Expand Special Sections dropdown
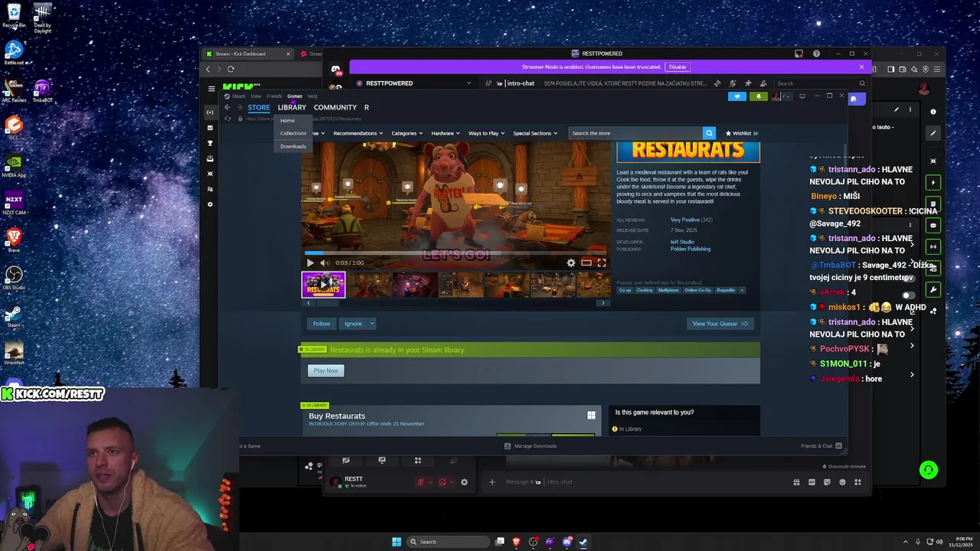This screenshot has width=980, height=551. (534, 133)
